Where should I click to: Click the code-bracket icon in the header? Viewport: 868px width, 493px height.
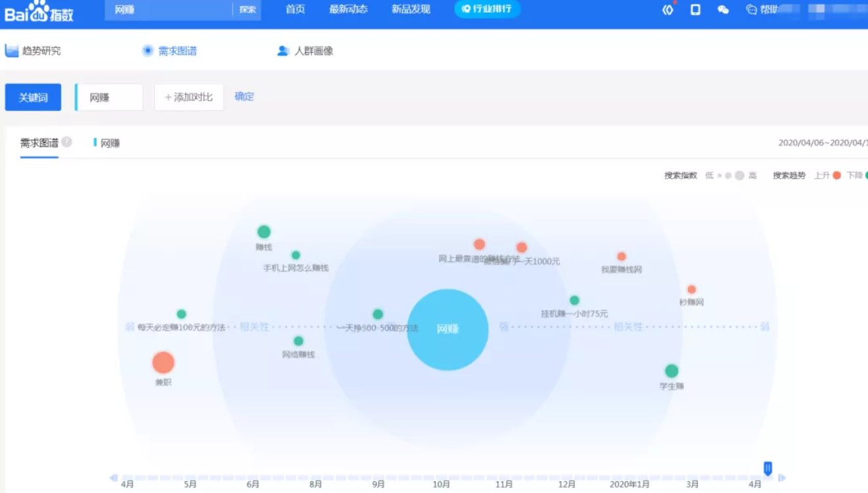[x=668, y=10]
